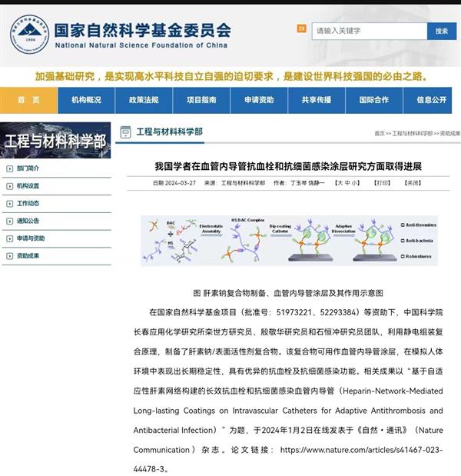Click the 搜索 search button
461x476 pixels.
coord(441,31)
